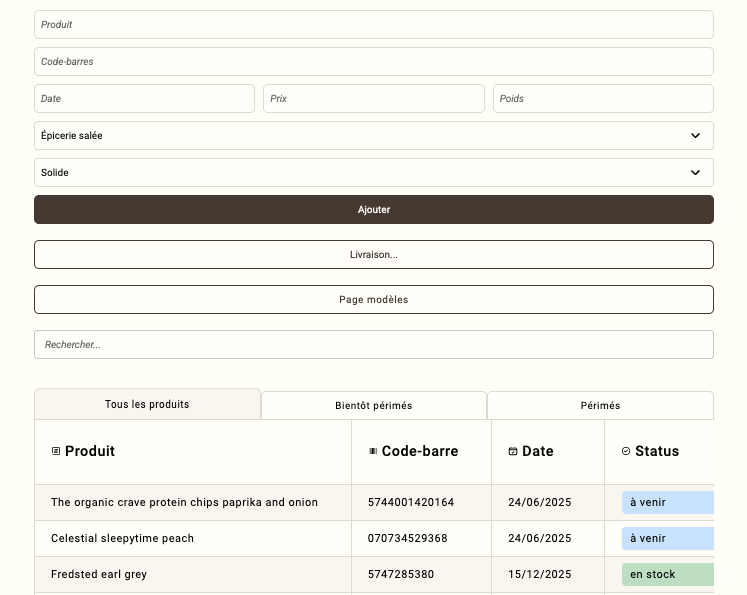Click 'à venir' status of Celestial sleepytime peach
The height and width of the screenshot is (595, 747).
(668, 538)
